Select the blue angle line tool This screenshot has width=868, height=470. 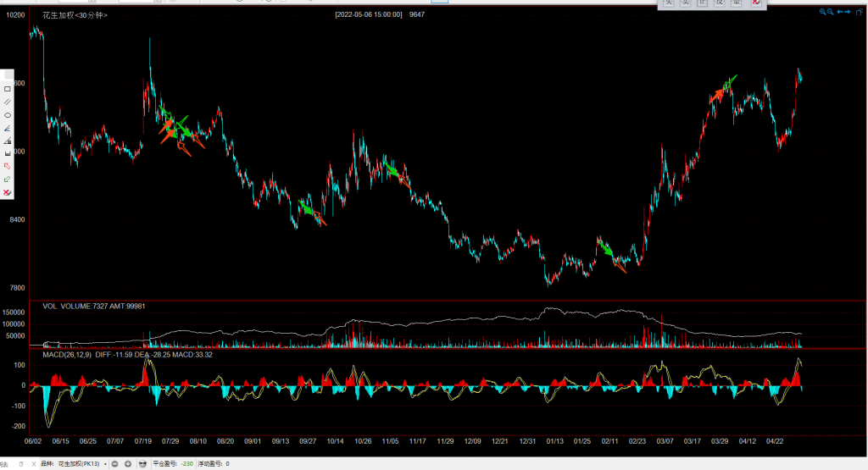[x=8, y=128]
